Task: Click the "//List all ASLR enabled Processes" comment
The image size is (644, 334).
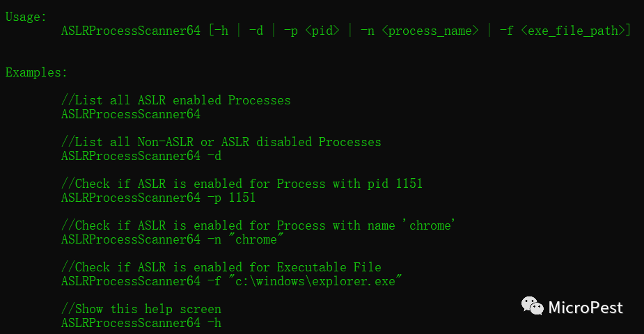Action: (175, 100)
